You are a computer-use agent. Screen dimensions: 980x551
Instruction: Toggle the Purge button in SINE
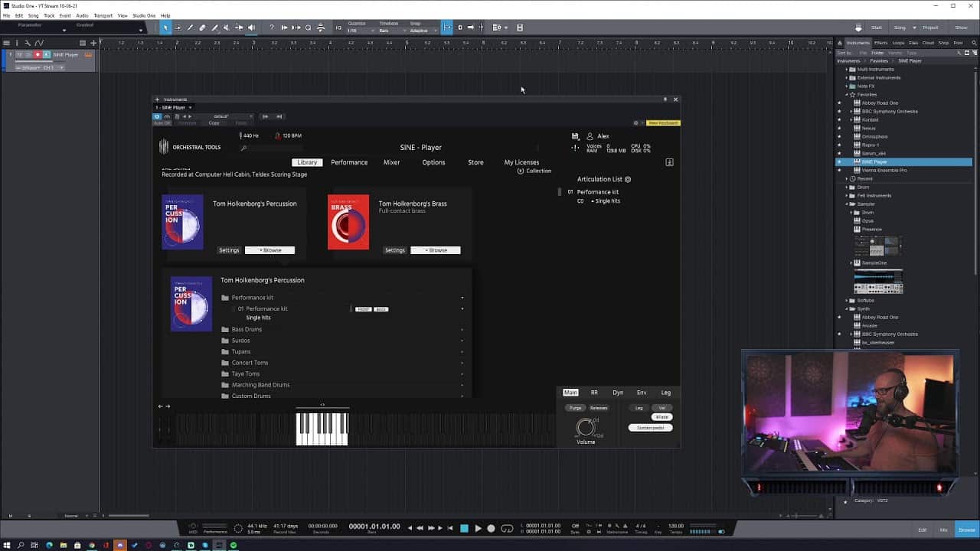(x=576, y=408)
